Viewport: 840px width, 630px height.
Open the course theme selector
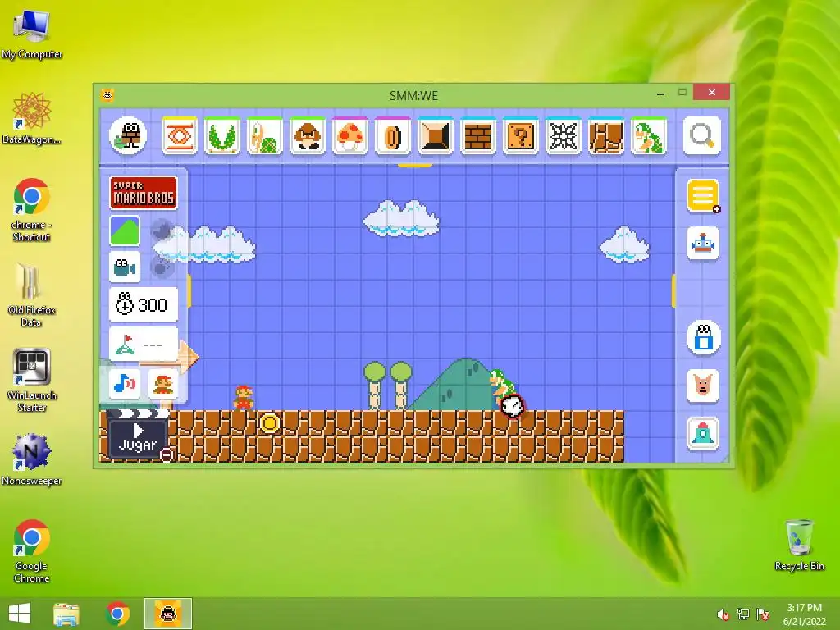coord(125,231)
